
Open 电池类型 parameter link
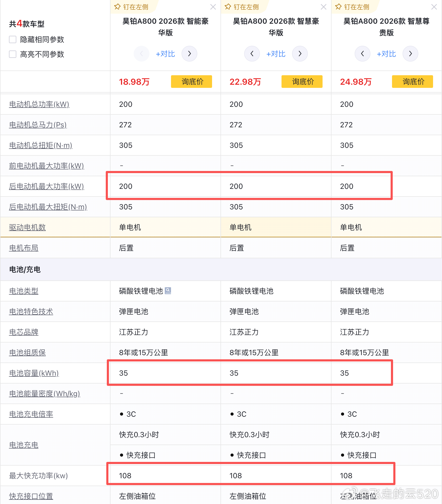(24, 291)
